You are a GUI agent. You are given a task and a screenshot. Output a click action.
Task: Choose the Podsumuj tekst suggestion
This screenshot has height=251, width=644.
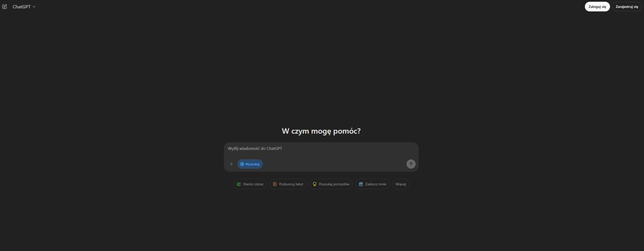click(x=288, y=184)
